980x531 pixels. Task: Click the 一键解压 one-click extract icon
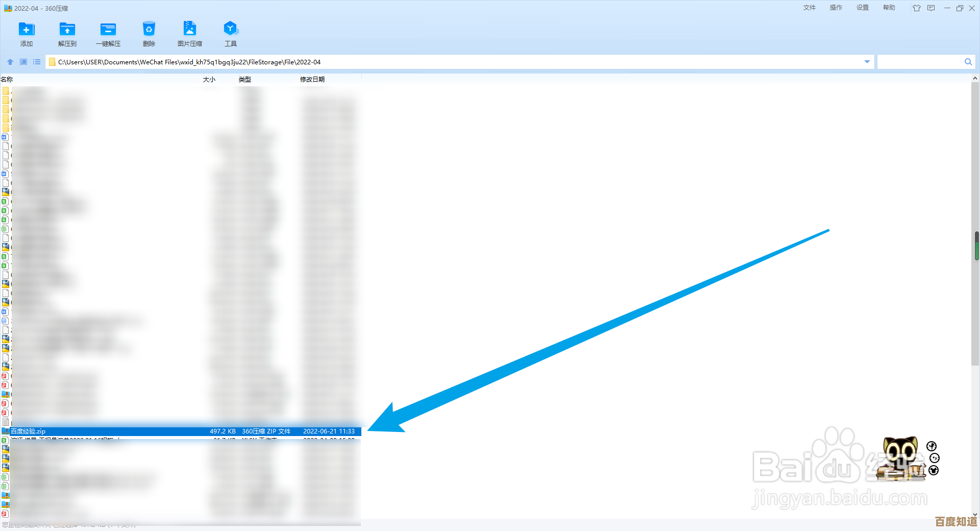pyautogui.click(x=108, y=30)
